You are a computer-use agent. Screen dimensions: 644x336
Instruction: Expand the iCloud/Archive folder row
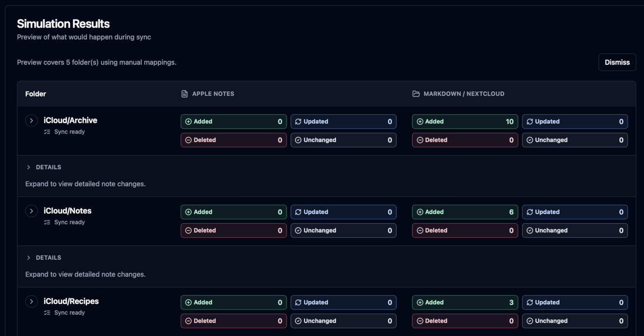coord(32,121)
